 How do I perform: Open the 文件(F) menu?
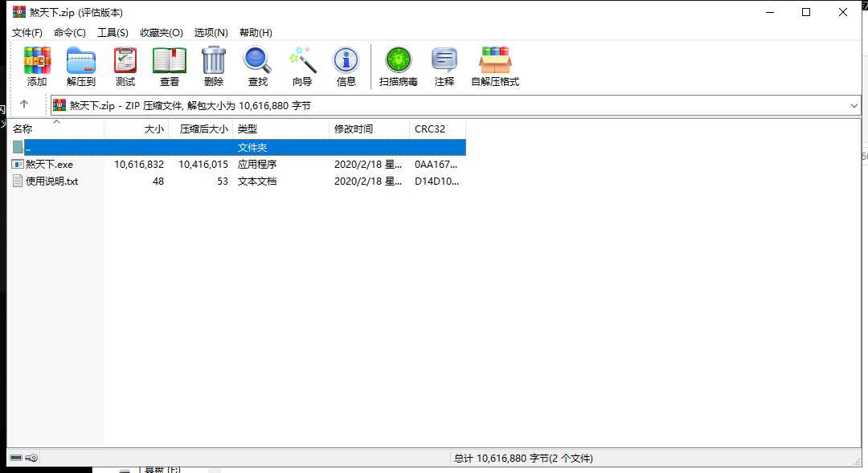click(x=27, y=33)
